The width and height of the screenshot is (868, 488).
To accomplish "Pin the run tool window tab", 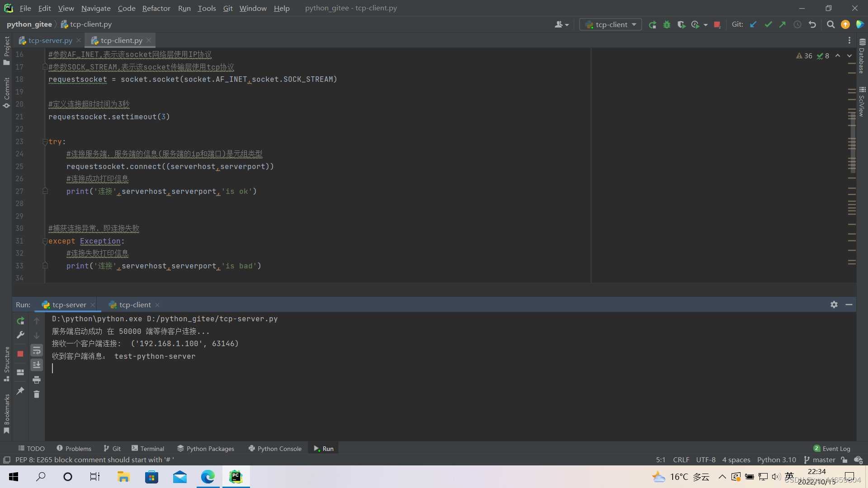I will pyautogui.click(x=20, y=391).
